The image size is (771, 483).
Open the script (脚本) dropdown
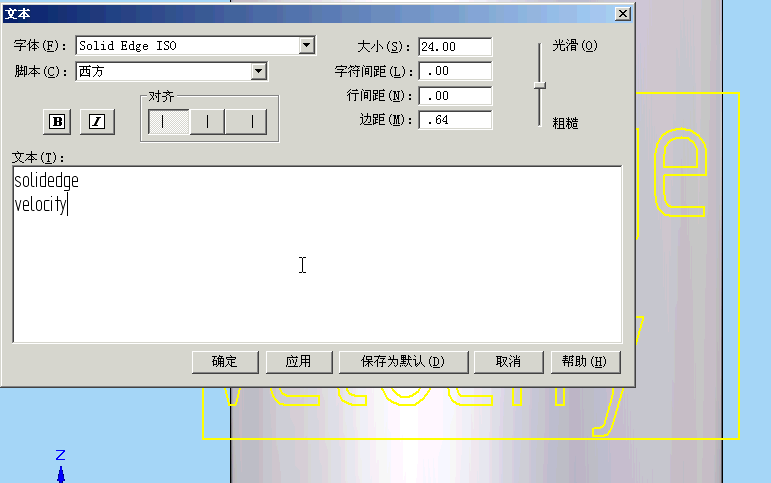point(259,71)
